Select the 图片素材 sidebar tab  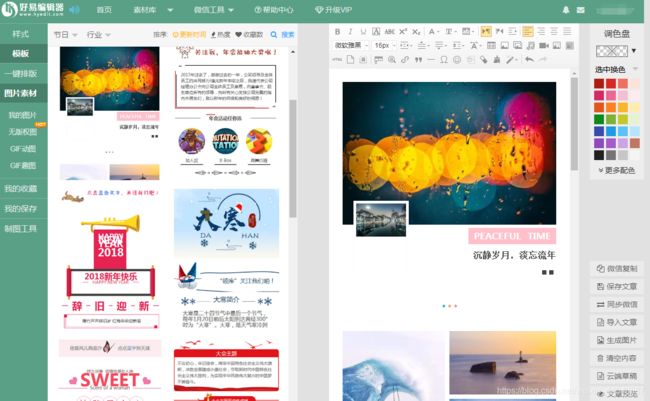click(21, 94)
